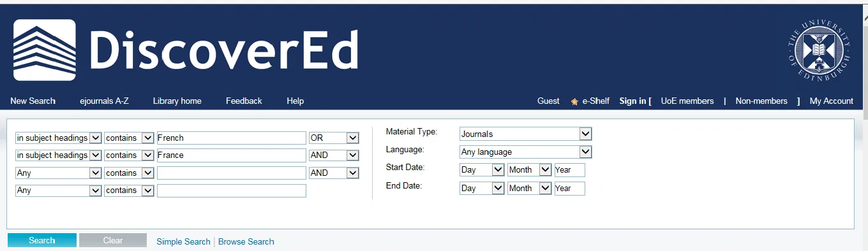The height and width of the screenshot is (251, 868).
Task: Click the Clear button
Action: [x=112, y=240]
